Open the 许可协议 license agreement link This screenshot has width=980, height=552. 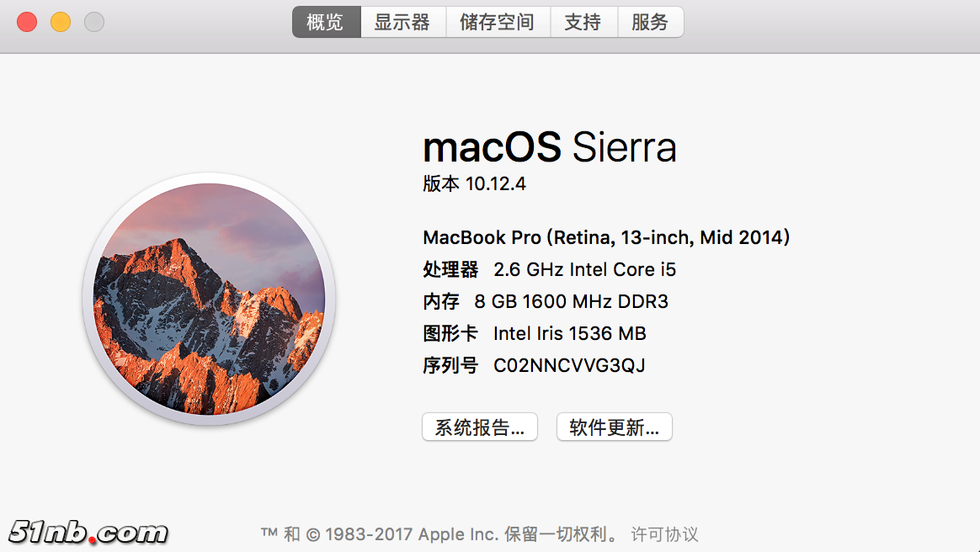coord(665,534)
